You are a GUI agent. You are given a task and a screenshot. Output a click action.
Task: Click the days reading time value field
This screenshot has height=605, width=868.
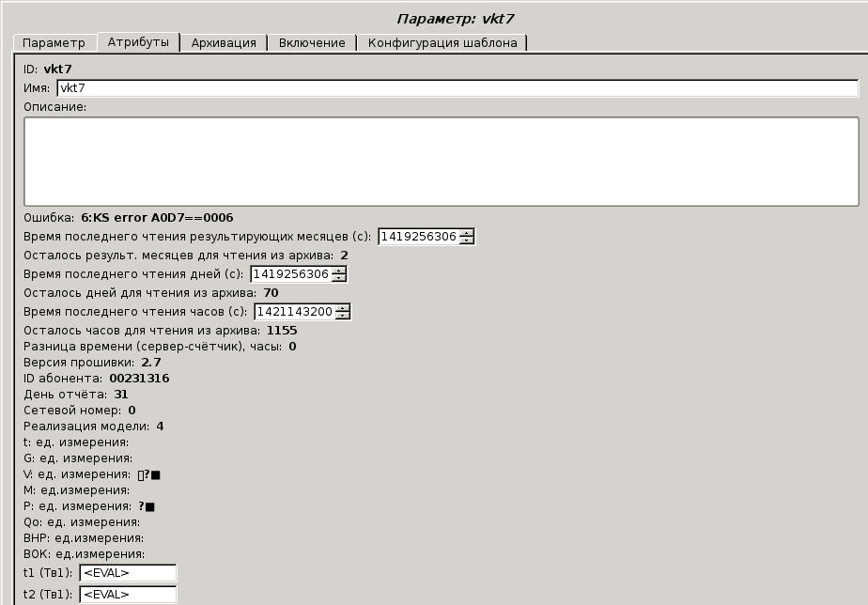[x=290, y=274]
